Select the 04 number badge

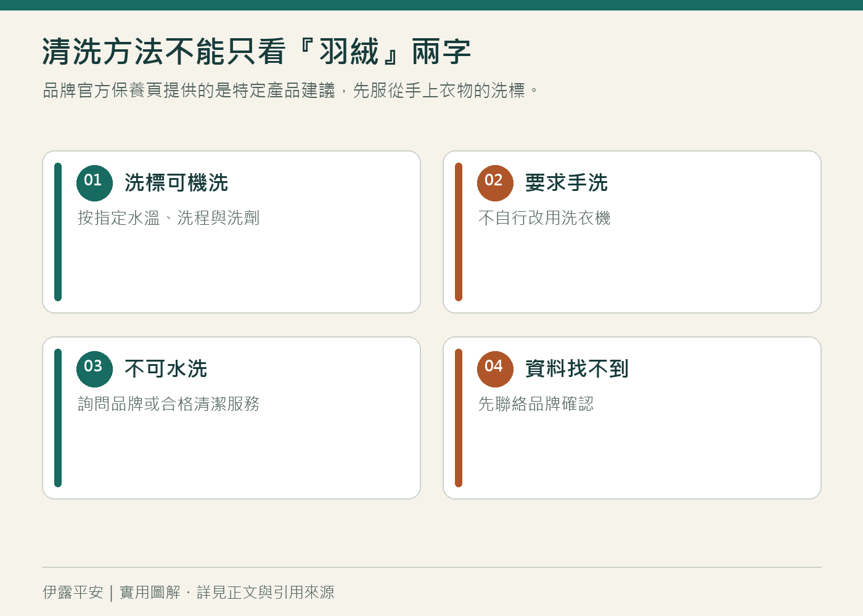(495, 369)
